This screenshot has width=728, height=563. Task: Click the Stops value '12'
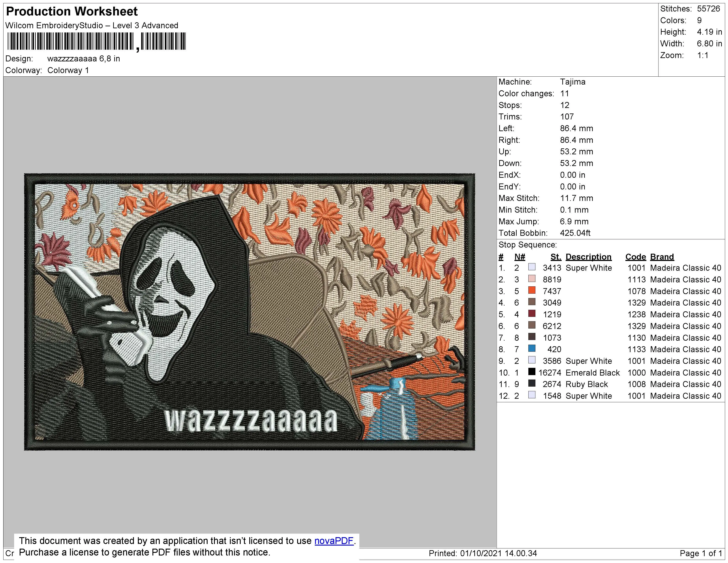[565, 105]
